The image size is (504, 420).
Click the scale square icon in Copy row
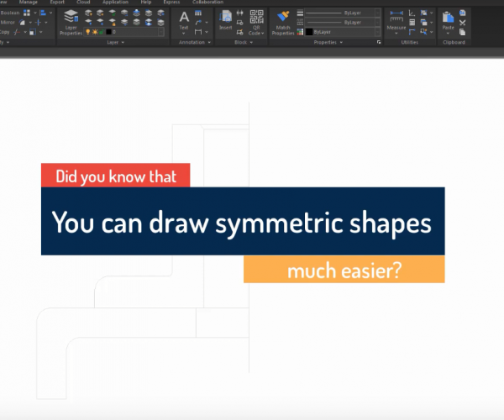pos(33,32)
